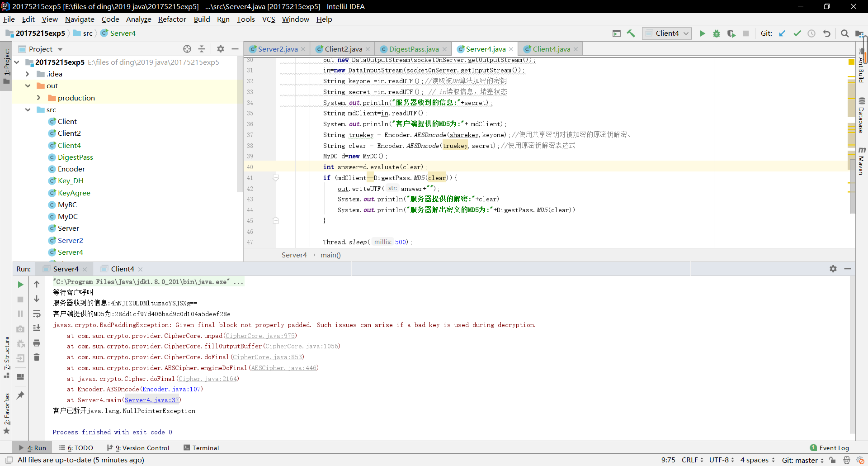The height and width of the screenshot is (466, 868).
Task: Run with coverage icon in the toolbar
Action: (731, 33)
